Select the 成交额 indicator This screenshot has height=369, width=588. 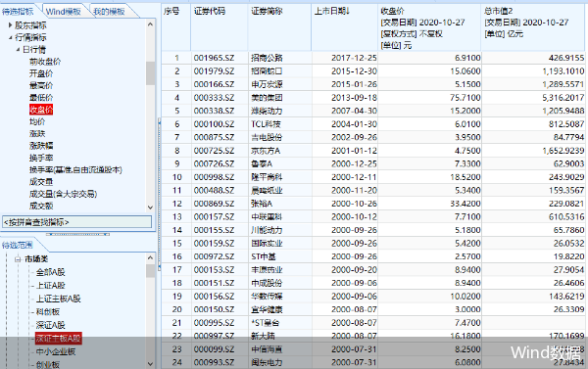(x=41, y=206)
